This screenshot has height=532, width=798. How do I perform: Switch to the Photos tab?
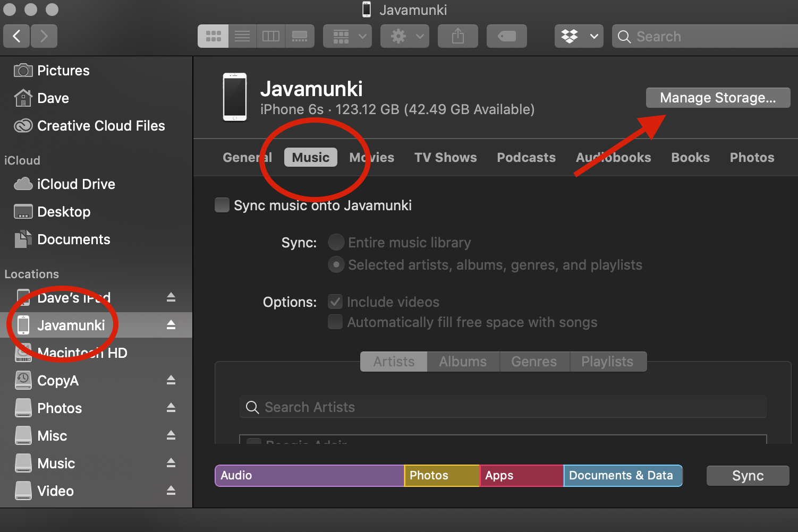tap(752, 157)
